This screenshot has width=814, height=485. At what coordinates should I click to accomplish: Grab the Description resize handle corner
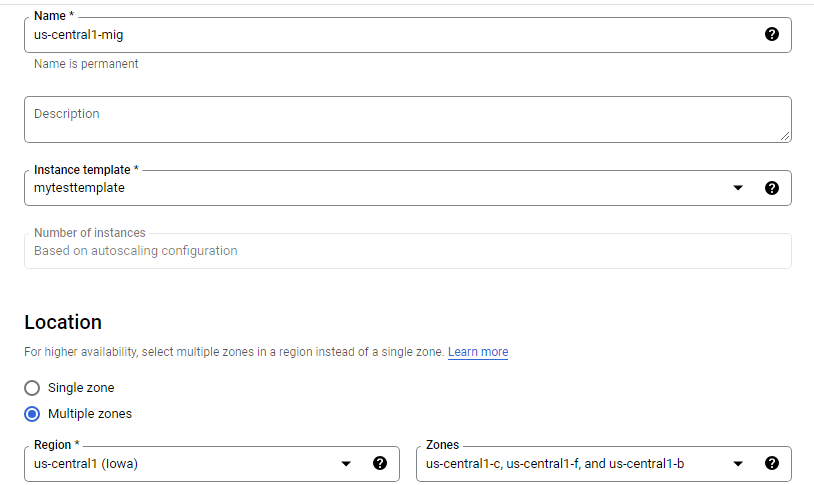[x=785, y=136]
